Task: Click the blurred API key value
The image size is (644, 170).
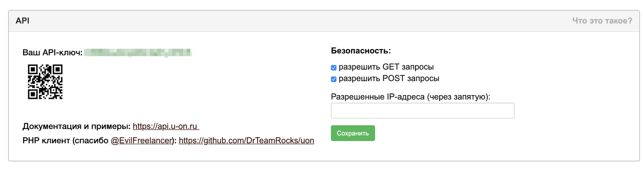Action: 138,53
